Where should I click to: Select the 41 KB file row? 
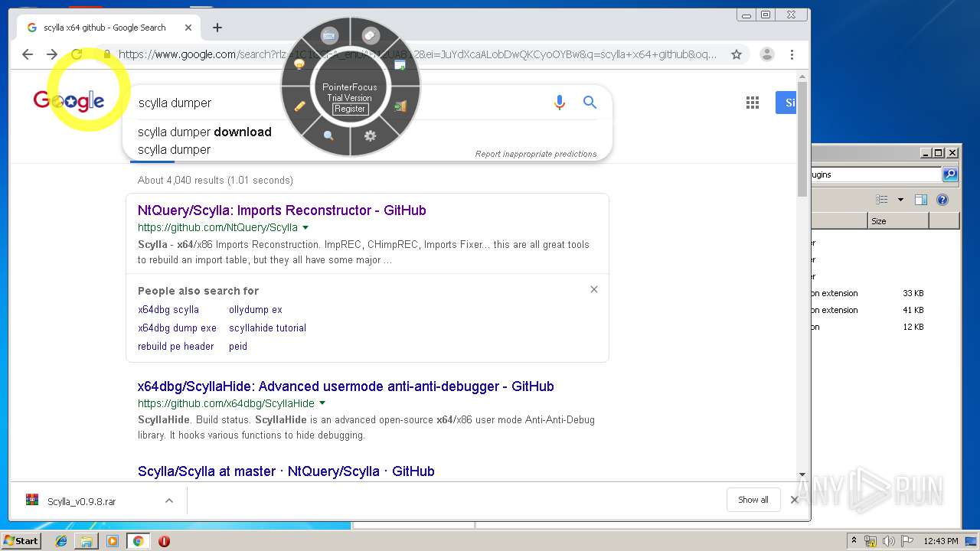(884, 310)
